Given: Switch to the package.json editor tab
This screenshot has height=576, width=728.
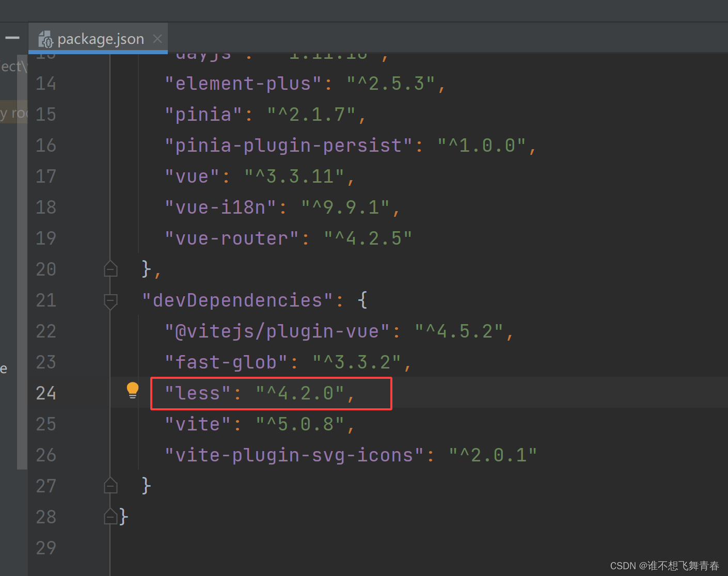Looking at the screenshot, I should pos(98,38).
